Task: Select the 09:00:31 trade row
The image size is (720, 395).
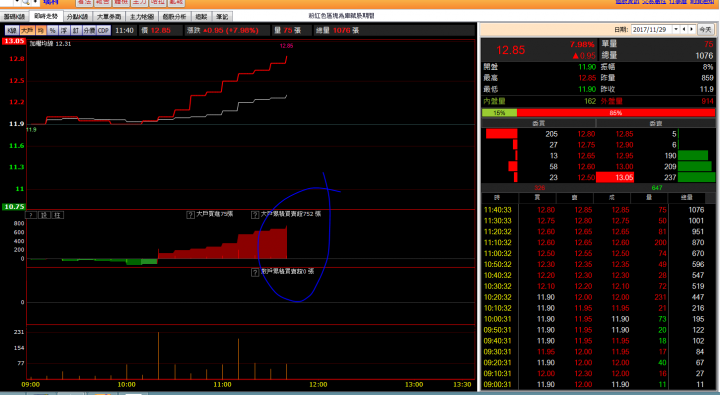Action: (598, 384)
